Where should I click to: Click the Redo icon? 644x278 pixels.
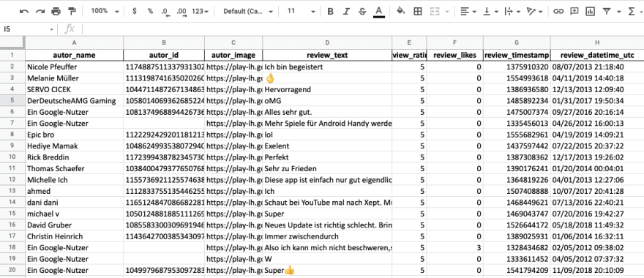(40, 12)
